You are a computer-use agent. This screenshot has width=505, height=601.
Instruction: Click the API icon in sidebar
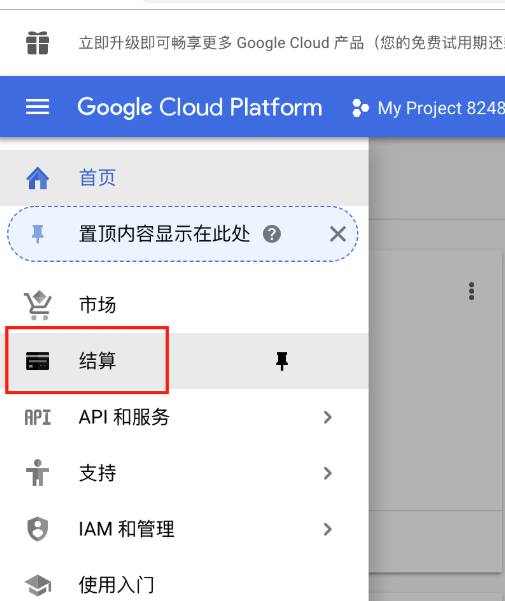coord(38,417)
